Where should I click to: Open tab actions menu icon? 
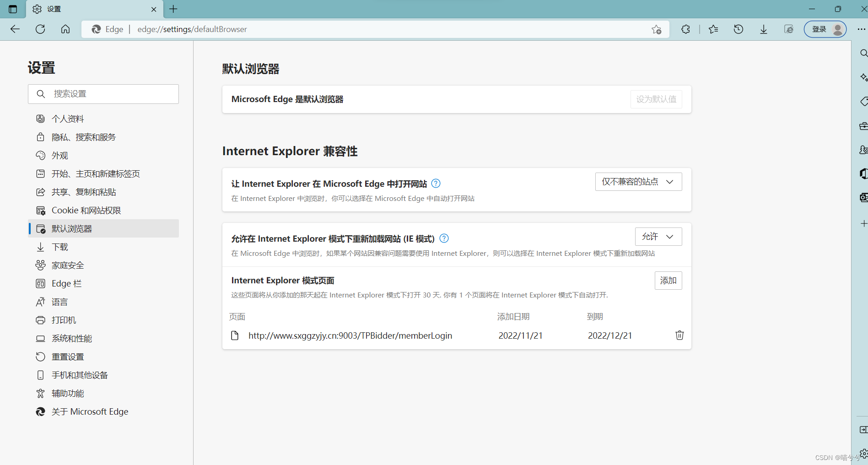pyautogui.click(x=13, y=9)
